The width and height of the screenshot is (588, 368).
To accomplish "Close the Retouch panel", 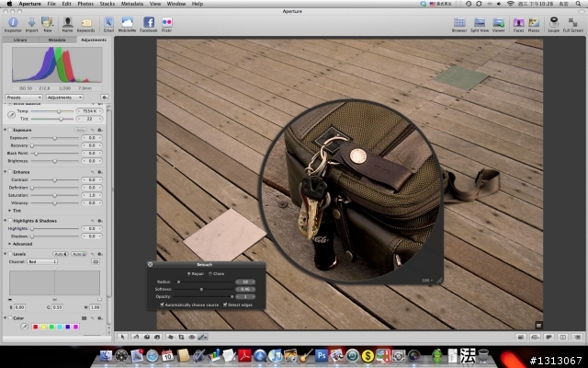I will click(x=151, y=264).
